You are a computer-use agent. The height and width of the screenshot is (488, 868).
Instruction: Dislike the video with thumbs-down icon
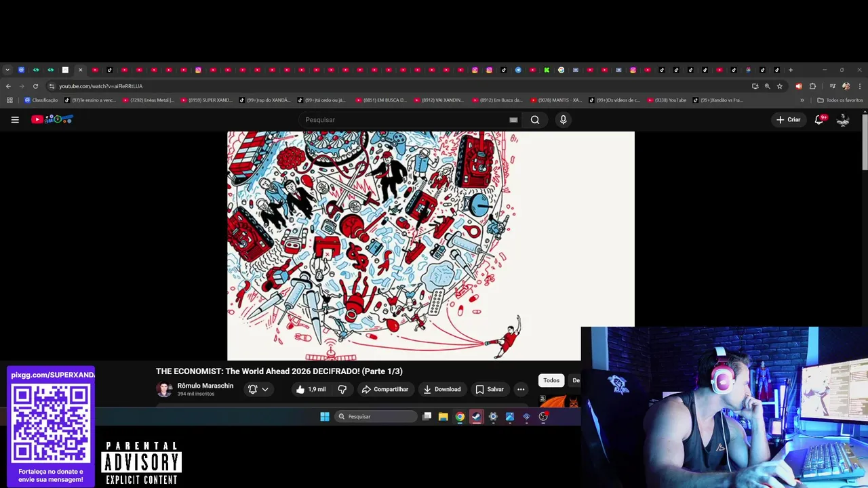point(342,389)
